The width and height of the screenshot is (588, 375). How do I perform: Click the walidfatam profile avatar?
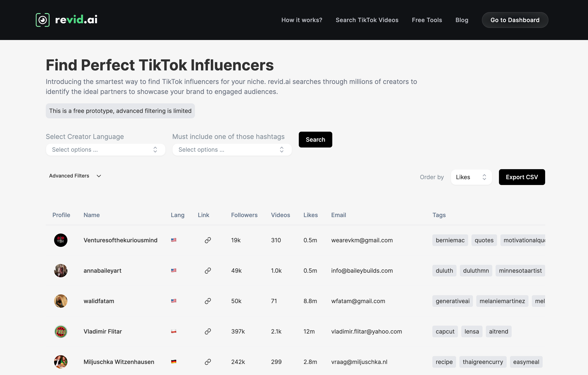tap(61, 301)
